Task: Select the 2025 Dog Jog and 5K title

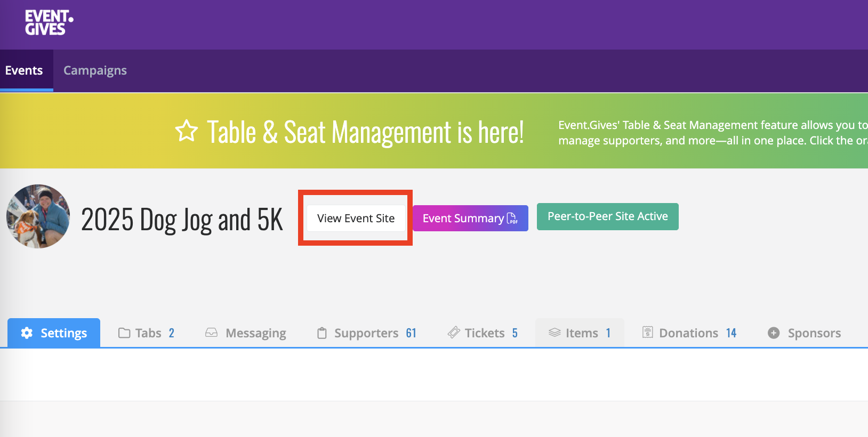Action: (x=182, y=220)
